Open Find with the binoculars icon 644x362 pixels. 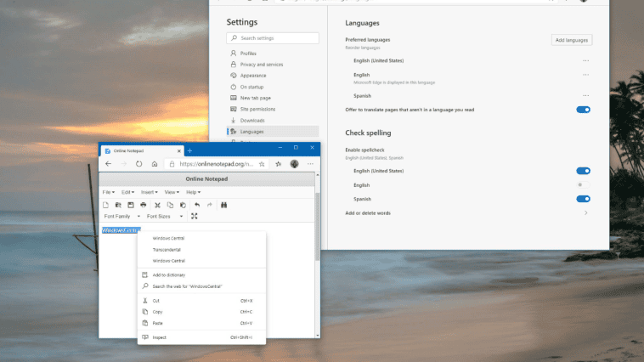[224, 205]
